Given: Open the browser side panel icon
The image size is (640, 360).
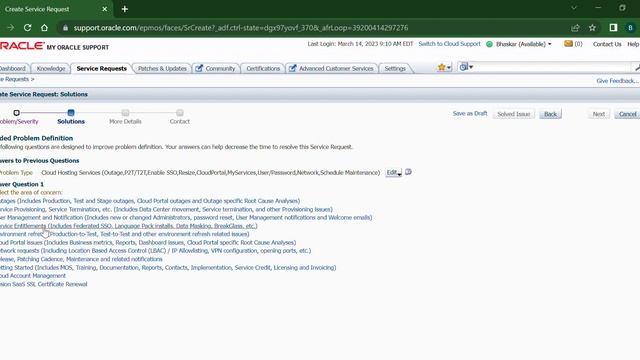Looking at the screenshot, I should [x=613, y=27].
